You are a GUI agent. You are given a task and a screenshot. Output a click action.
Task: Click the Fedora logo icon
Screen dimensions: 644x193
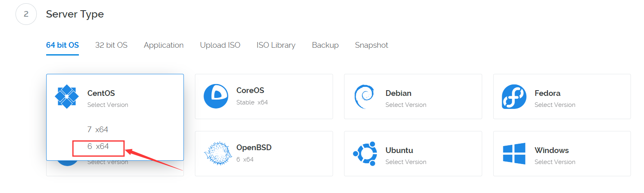point(514,97)
